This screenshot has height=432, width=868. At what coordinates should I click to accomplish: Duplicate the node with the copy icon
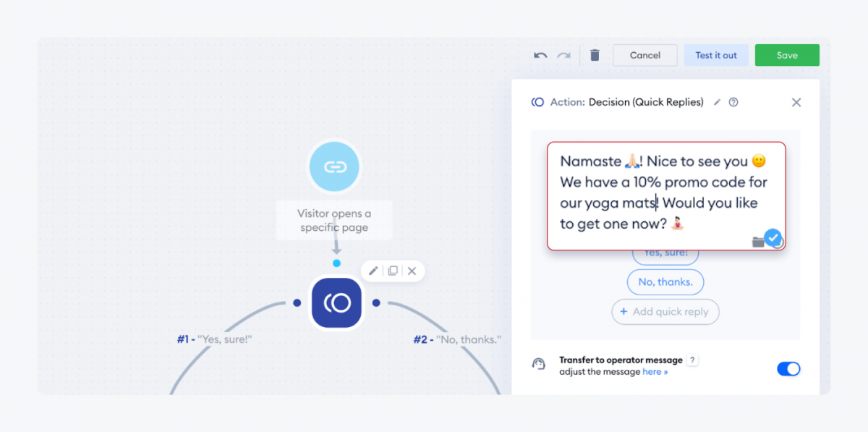click(392, 271)
